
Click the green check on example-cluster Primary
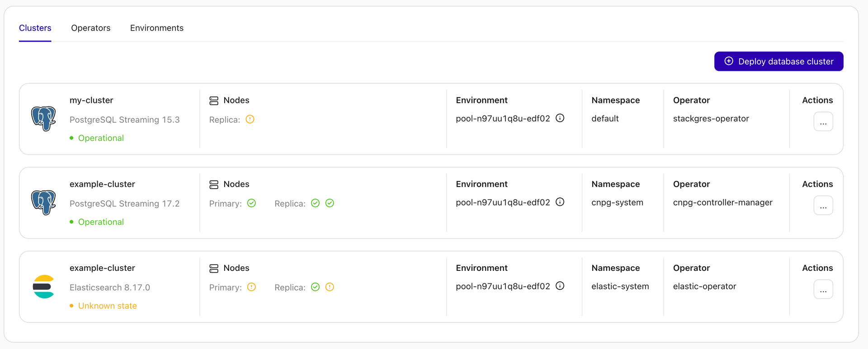pyautogui.click(x=252, y=203)
